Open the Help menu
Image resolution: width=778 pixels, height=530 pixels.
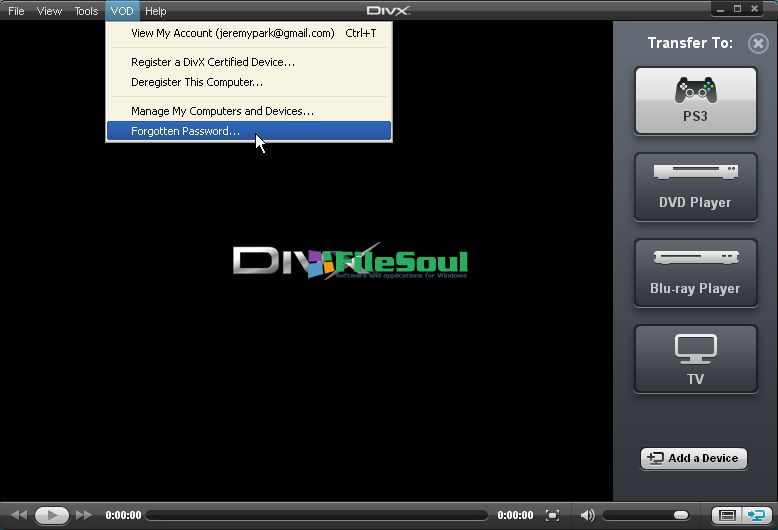pyautogui.click(x=155, y=11)
